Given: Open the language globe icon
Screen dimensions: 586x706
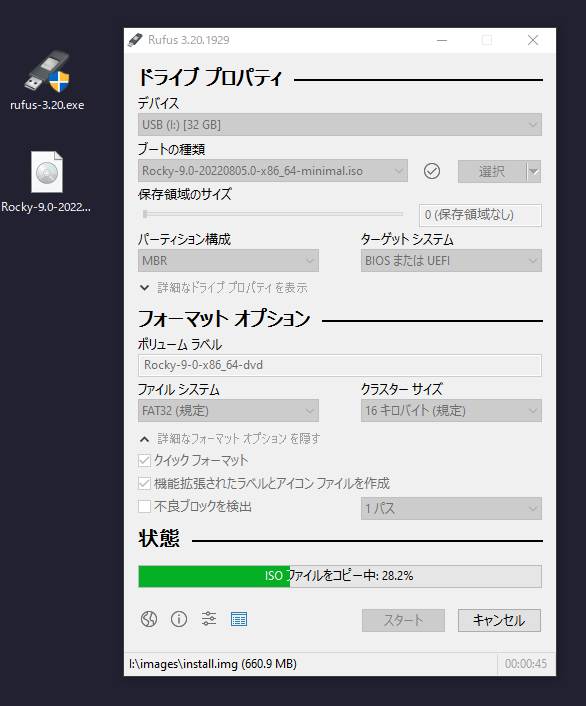Looking at the screenshot, I should tap(149, 619).
